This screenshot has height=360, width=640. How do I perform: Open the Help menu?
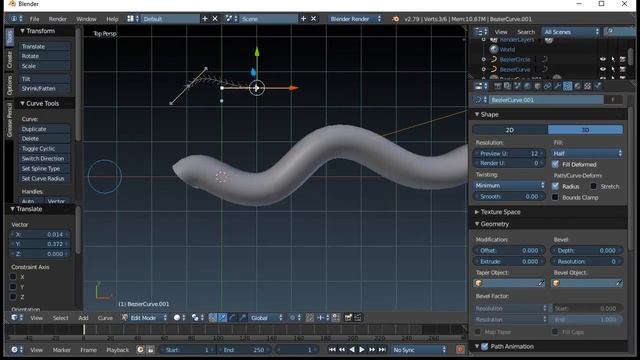pos(112,19)
